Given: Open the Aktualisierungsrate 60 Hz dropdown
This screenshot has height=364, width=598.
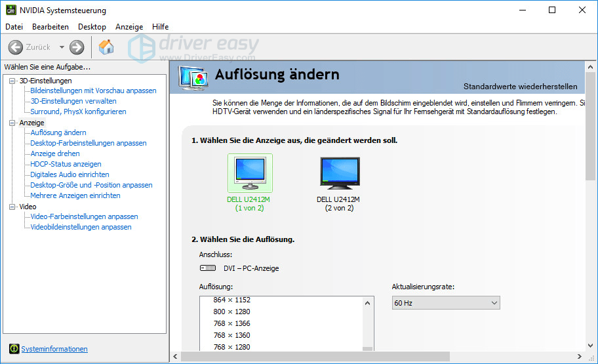Looking at the screenshot, I should click(446, 303).
